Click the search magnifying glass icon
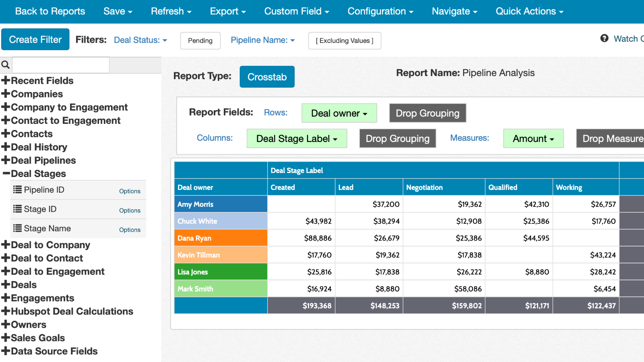Viewport: 644px width, 362px height. [x=5, y=64]
